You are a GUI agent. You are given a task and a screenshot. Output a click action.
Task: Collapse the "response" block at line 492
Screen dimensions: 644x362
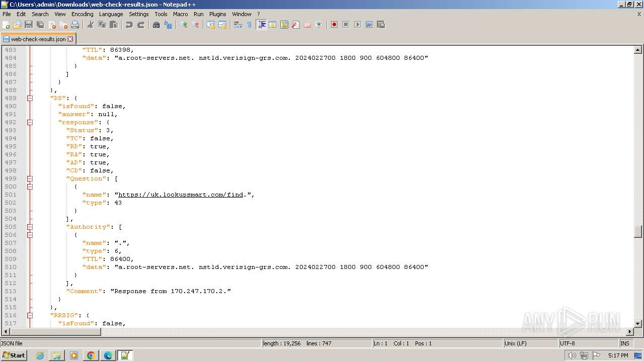30,122
